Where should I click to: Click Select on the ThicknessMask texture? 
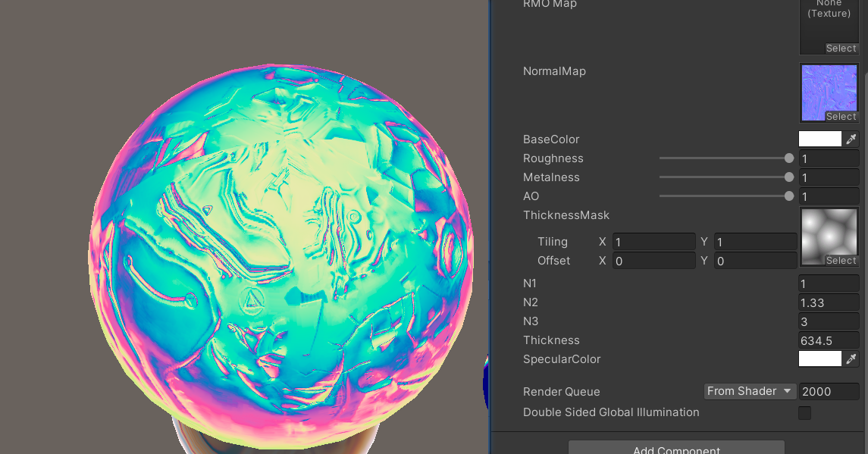click(841, 261)
